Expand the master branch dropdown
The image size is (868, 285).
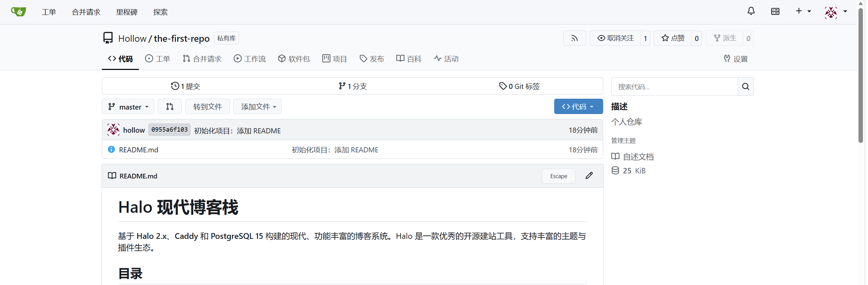pos(128,107)
